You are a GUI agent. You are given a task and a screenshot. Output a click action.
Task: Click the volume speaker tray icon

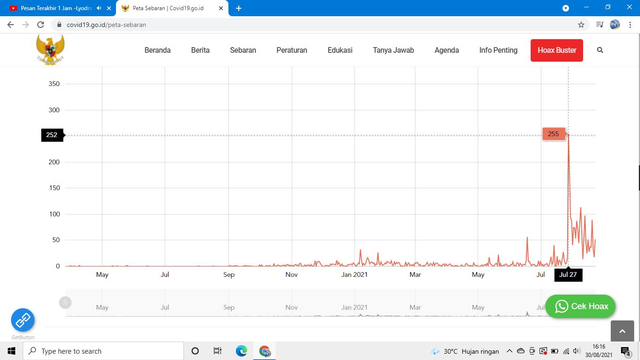tap(576, 351)
